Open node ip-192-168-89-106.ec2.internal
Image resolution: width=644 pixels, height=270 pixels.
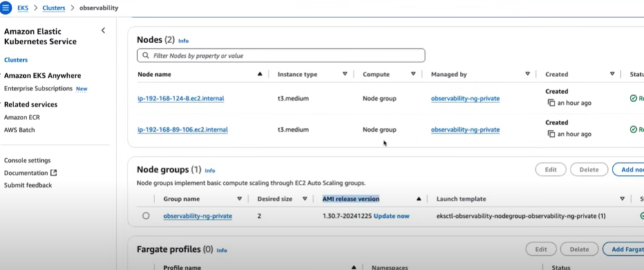point(183,129)
